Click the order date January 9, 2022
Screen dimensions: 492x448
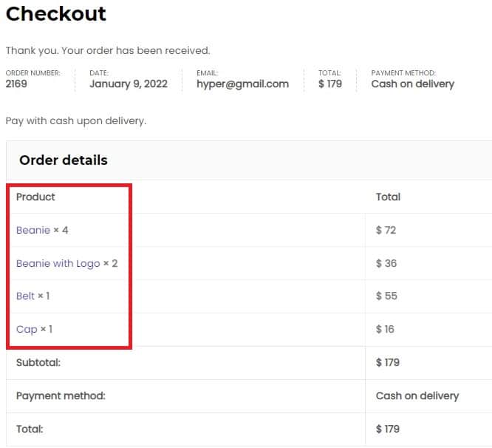(x=129, y=84)
